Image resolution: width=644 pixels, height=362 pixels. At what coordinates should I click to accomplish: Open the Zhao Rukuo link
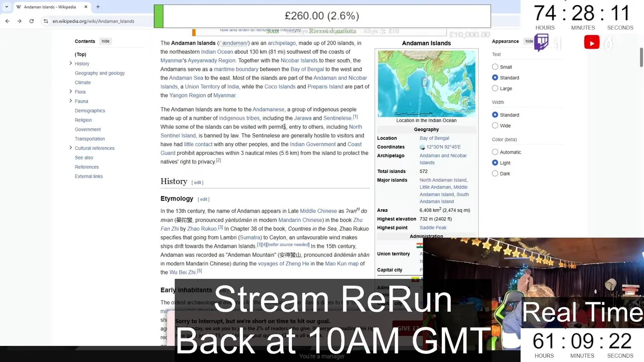pyautogui.click(x=202, y=229)
